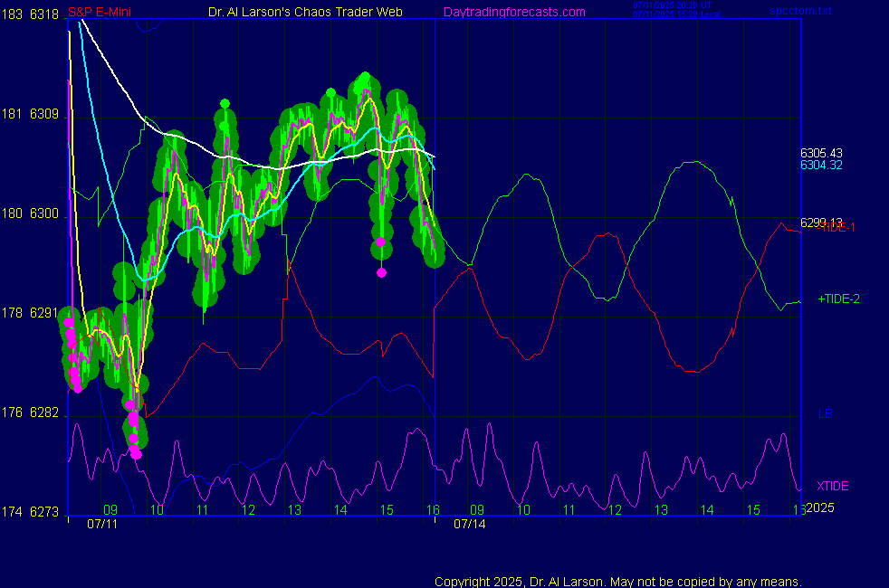This screenshot has height=588, width=889.
Task: Click the '183' left axis value
Action: 12,14
